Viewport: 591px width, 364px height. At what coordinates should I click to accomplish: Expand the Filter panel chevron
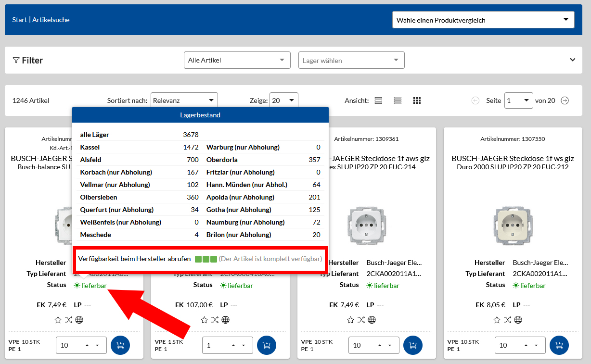point(573,60)
